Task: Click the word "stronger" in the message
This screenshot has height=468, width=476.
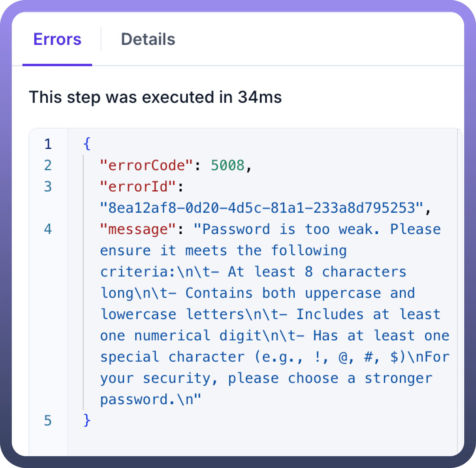Action: (399, 378)
